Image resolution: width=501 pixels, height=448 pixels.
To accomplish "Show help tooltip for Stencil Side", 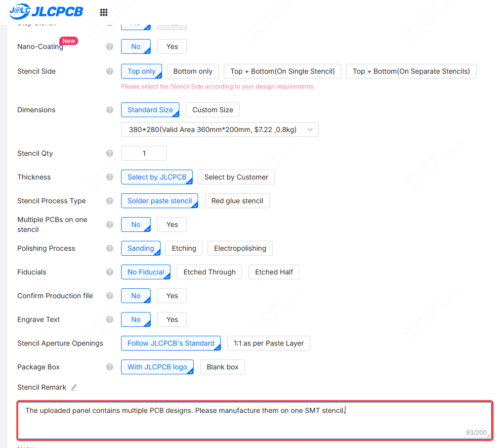I will pos(110,71).
